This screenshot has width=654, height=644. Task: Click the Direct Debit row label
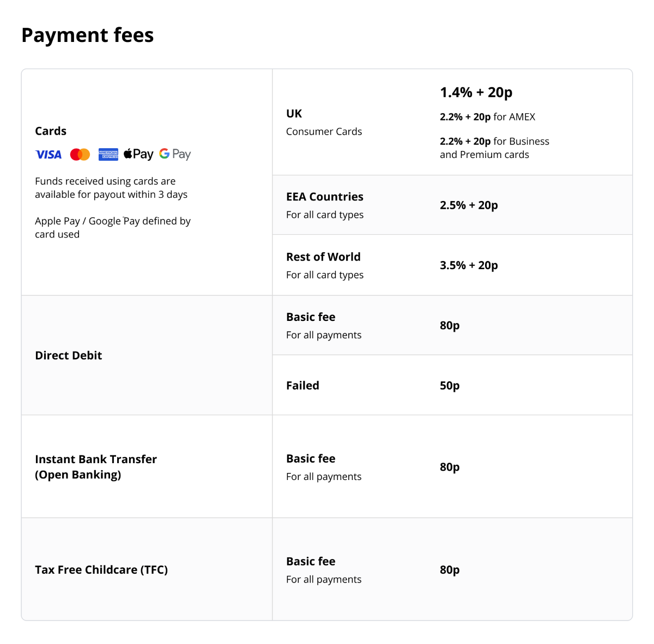point(69,356)
